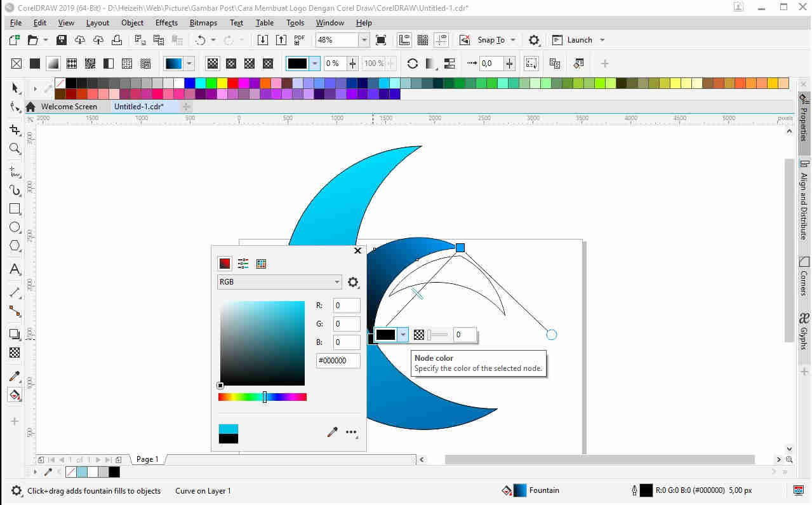Viewport: 812px width, 505px height.
Task: Click the Save disk icon
Action: pos(62,40)
